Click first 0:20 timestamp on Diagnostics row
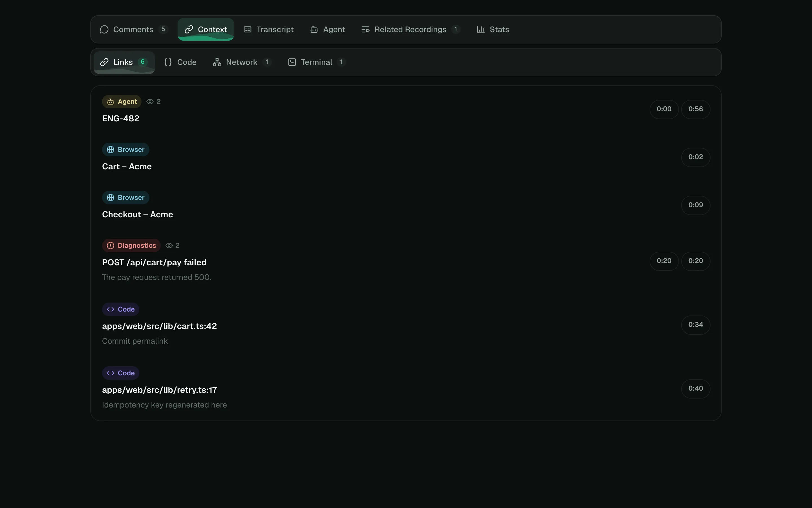 click(664, 261)
